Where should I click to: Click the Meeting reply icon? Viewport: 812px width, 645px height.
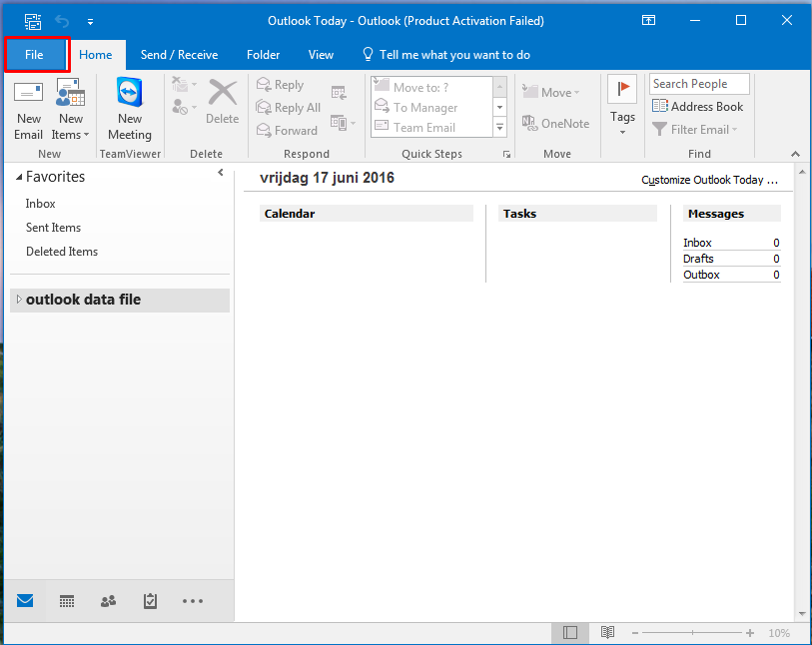point(339,93)
